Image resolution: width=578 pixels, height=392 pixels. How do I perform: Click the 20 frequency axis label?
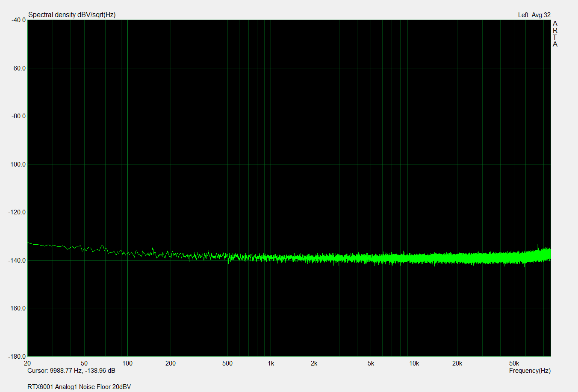tap(27, 363)
